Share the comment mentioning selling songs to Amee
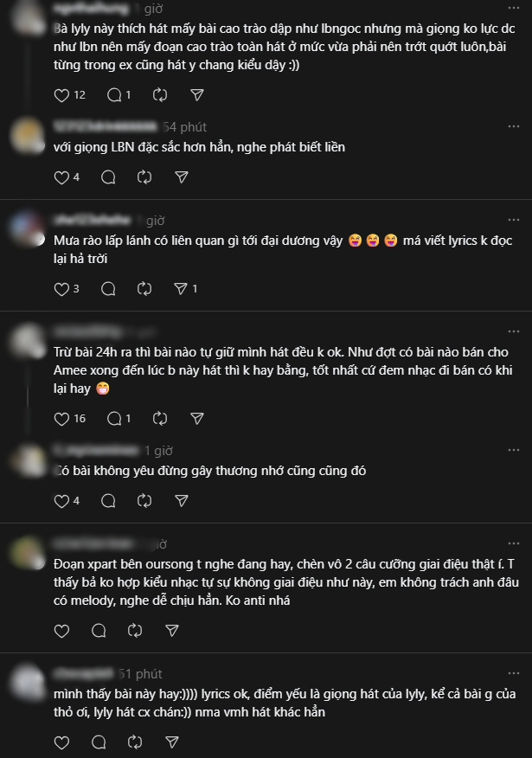Screen dimensions: 532x758 pos(196,418)
